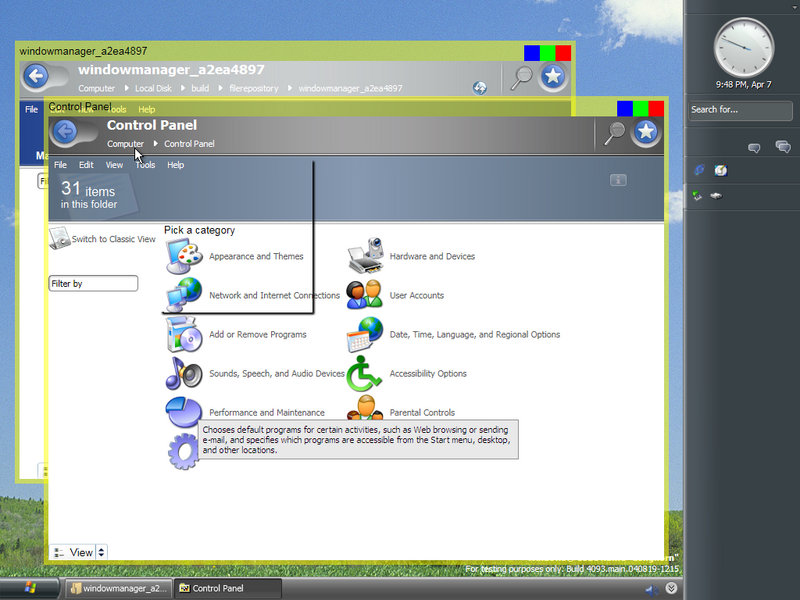Click View button at bottom left

click(x=73, y=552)
